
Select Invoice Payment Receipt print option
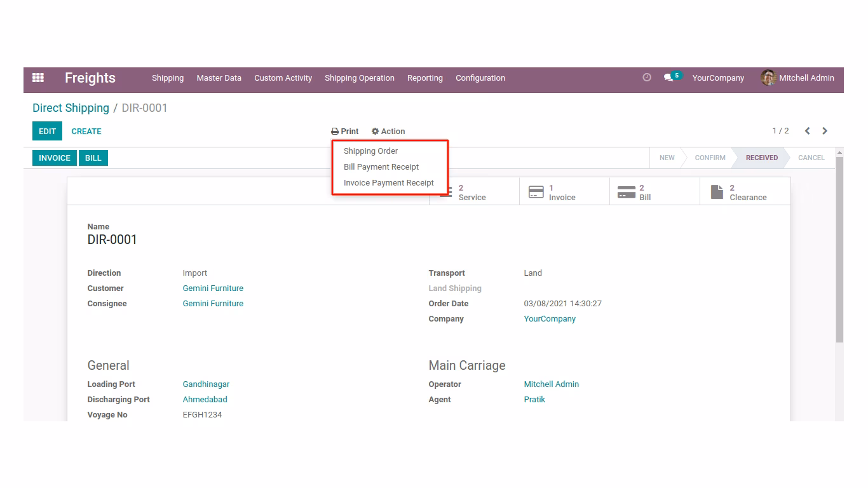(389, 183)
